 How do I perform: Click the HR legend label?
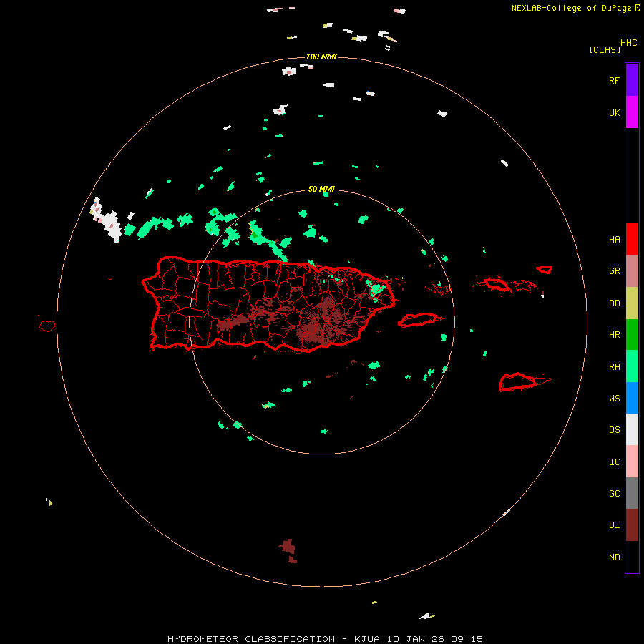tap(614, 335)
